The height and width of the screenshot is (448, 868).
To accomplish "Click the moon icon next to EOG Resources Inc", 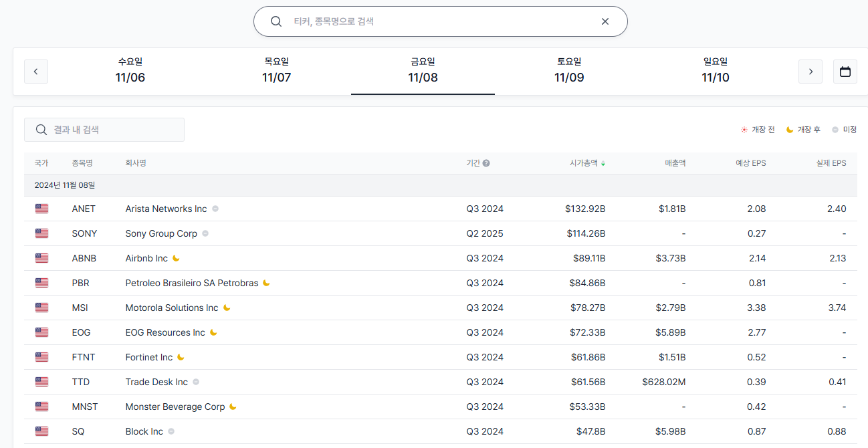I will point(213,332).
